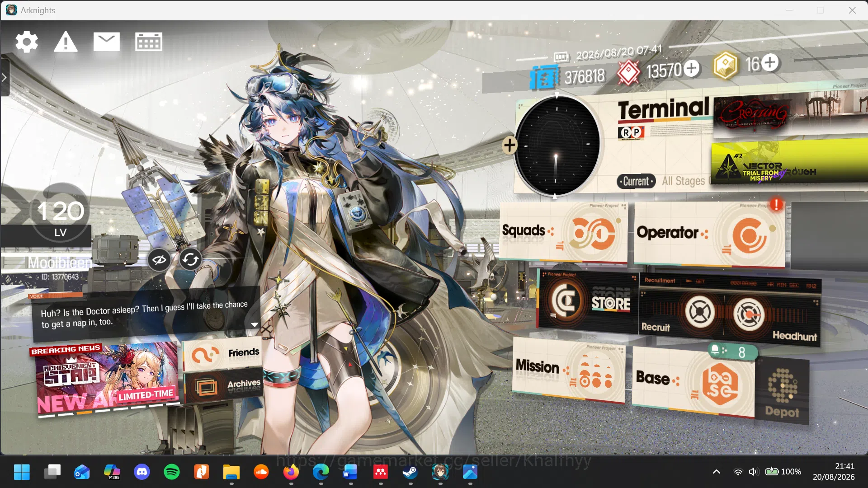
Task: Open the Archives panel
Action: [x=223, y=385]
